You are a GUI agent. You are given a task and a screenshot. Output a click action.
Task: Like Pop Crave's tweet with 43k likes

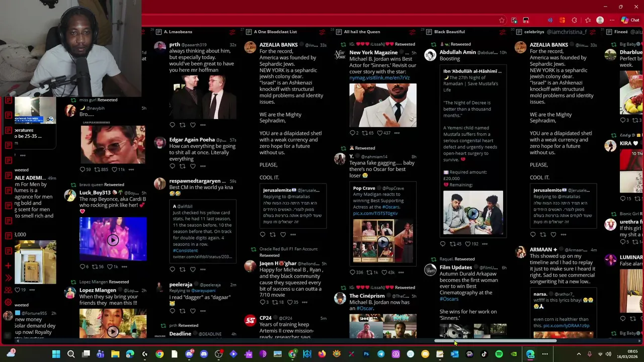[x=383, y=272]
